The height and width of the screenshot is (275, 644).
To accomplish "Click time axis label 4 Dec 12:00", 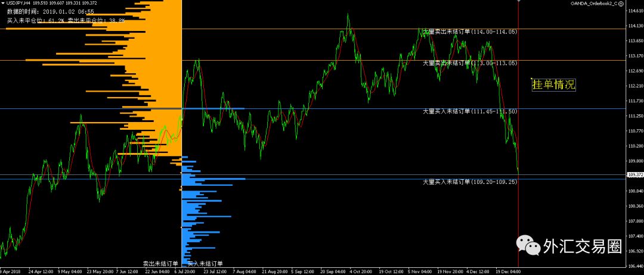I will click(x=478, y=271).
